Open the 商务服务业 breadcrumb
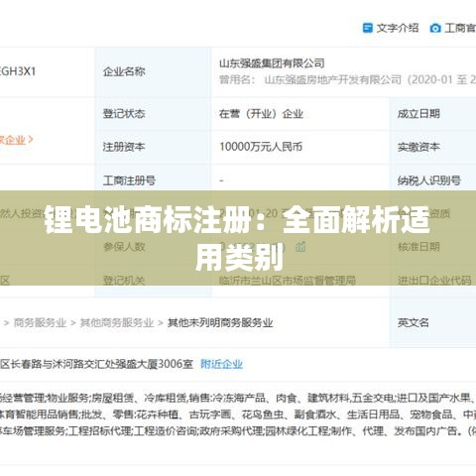476x476 pixels. click(x=40, y=322)
